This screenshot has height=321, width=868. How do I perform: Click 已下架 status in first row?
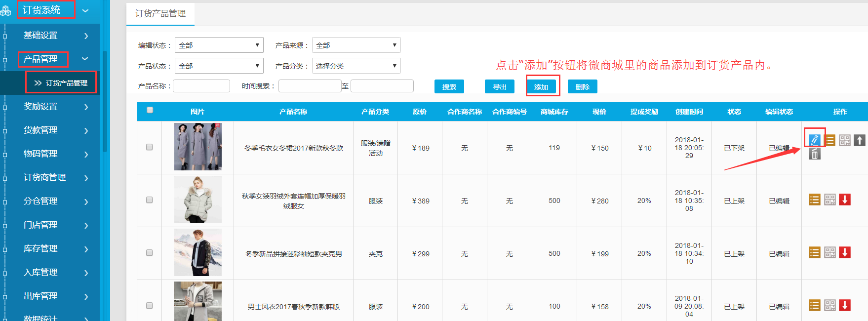[x=734, y=148]
